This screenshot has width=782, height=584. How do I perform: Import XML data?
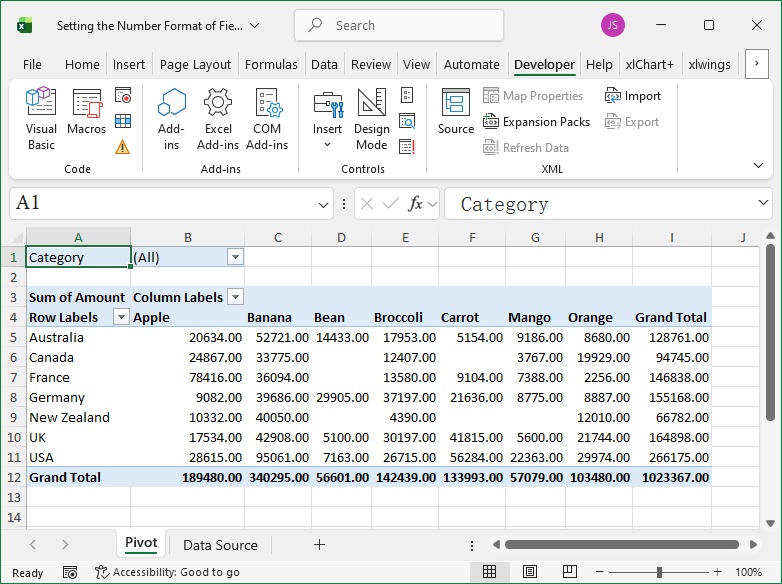pos(632,95)
